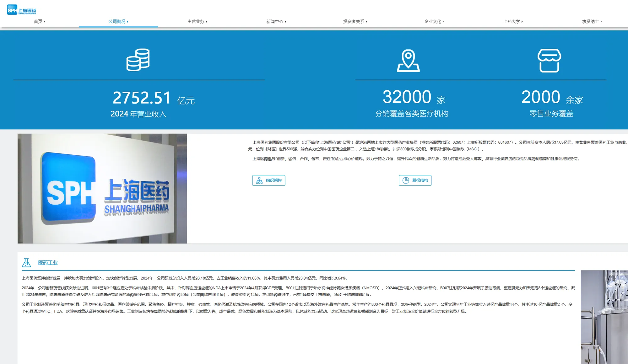Click the factory equipment photo
Viewport: 628px width, 364px height.
[x=604, y=317]
